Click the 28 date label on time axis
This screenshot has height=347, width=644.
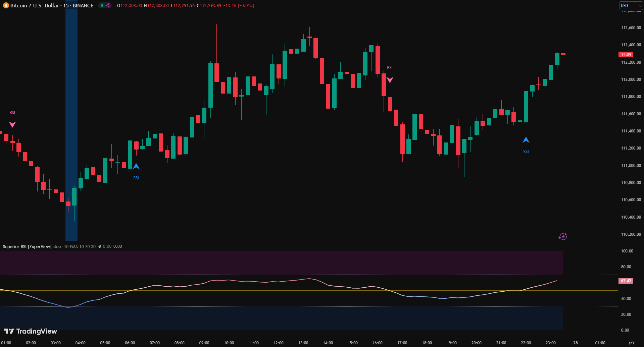575,343
